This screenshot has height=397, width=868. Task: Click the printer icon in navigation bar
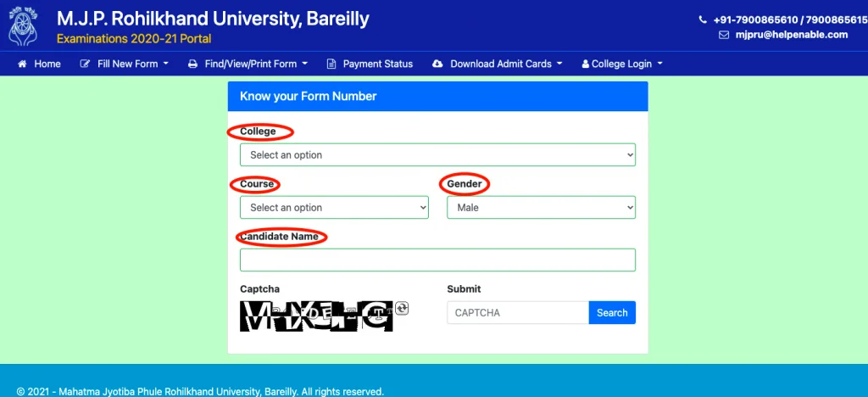point(192,64)
